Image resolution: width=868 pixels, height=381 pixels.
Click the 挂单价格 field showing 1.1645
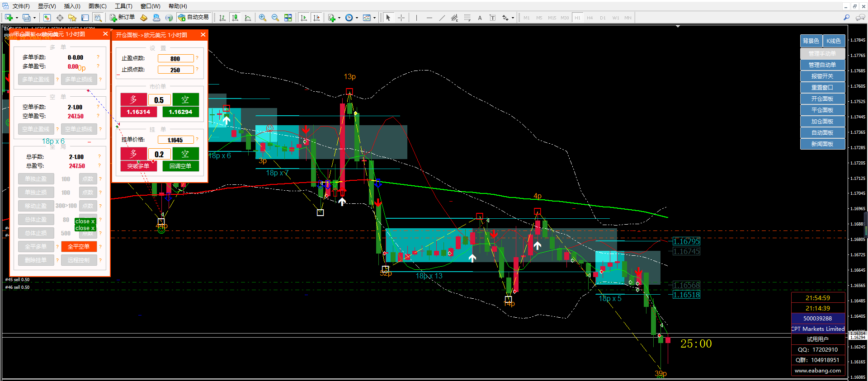[x=175, y=140]
